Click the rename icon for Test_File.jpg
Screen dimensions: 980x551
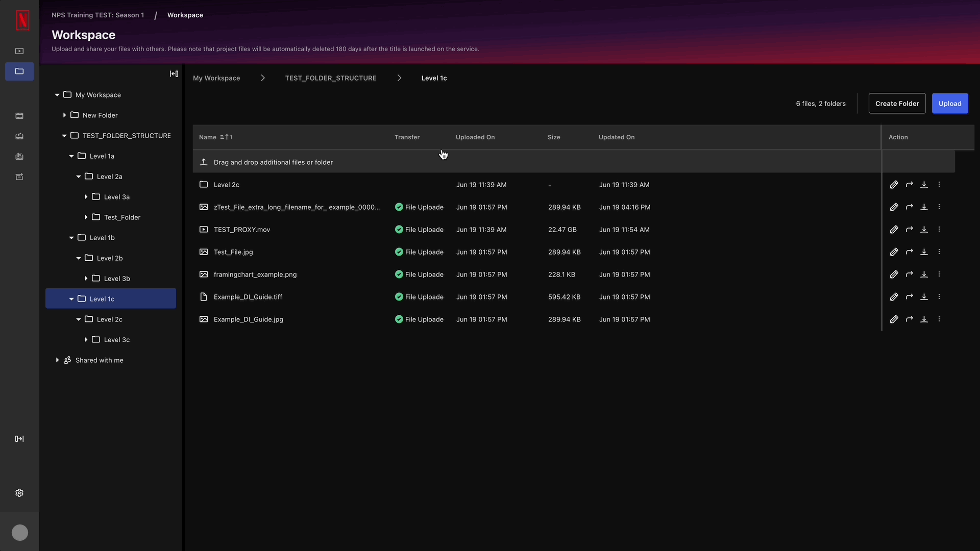(893, 252)
